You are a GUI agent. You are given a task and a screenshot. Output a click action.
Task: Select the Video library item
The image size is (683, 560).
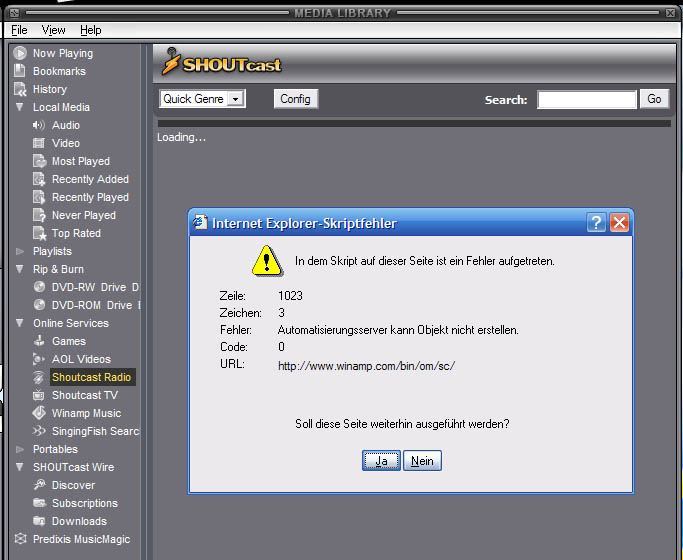[x=66, y=143]
